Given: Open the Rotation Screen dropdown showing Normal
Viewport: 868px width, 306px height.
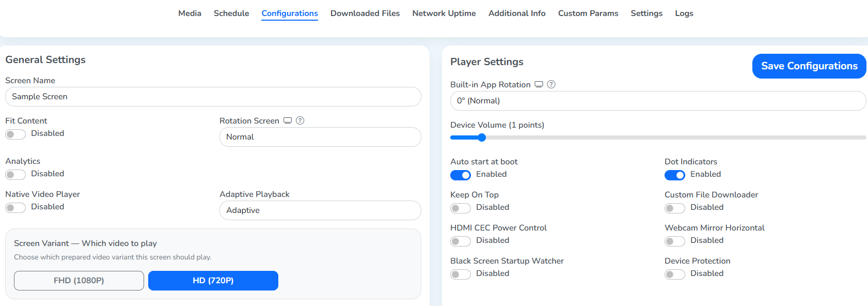Looking at the screenshot, I should pos(320,137).
